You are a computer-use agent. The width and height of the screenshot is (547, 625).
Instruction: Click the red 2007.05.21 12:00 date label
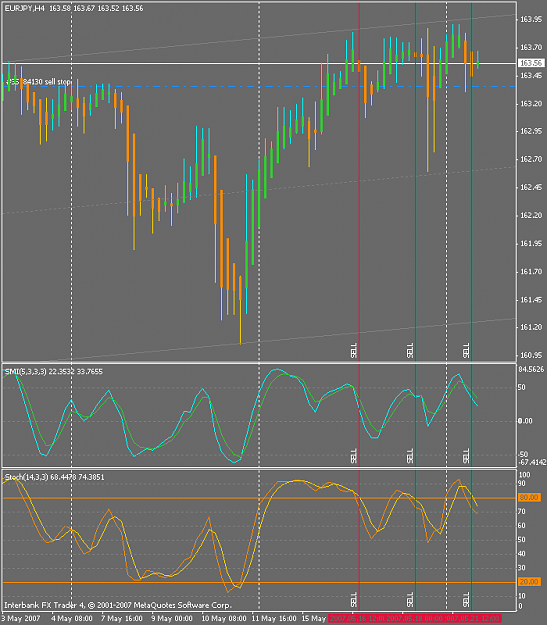click(x=472, y=619)
